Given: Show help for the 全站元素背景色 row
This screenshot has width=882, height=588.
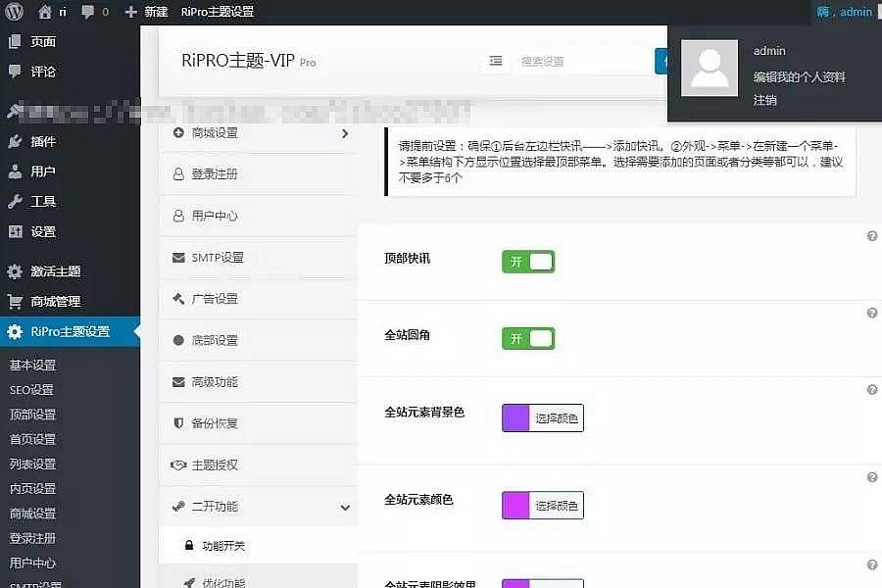Looking at the screenshot, I should point(872,389).
